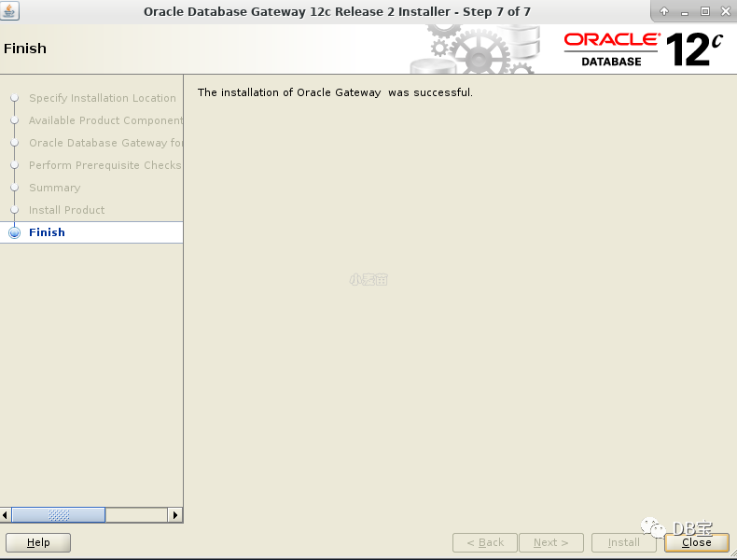Click the sidebar scrollbar right arrow
737x560 pixels.
[175, 515]
